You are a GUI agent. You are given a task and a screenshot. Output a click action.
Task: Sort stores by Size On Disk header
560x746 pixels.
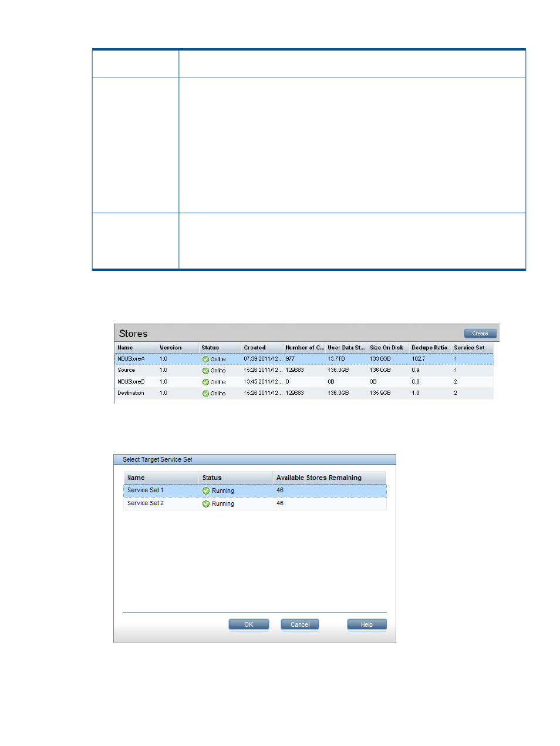pos(387,348)
